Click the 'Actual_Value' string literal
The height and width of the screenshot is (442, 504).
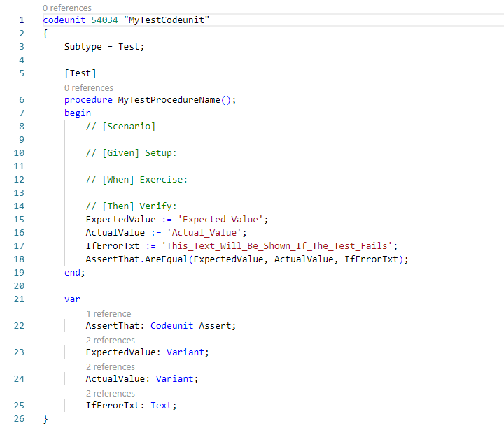[x=204, y=233]
